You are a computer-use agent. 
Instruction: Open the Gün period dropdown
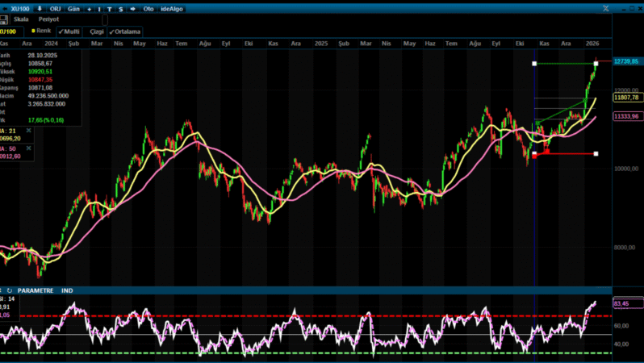[73, 9]
